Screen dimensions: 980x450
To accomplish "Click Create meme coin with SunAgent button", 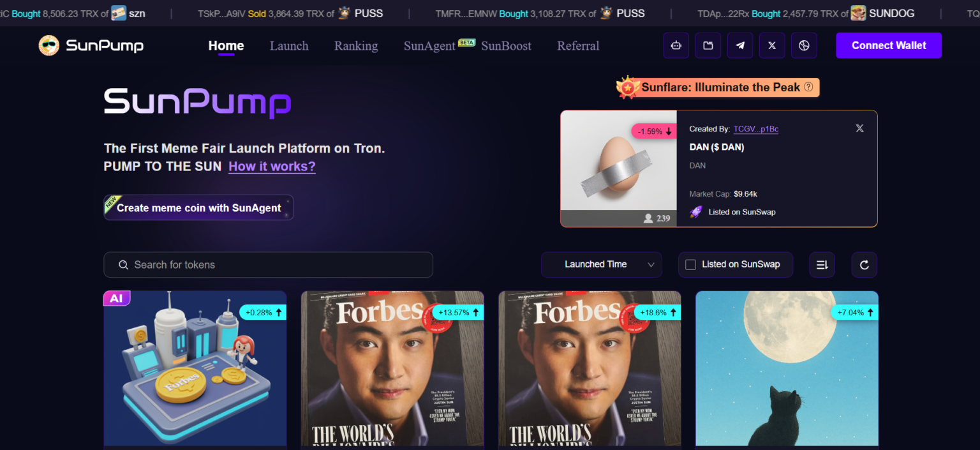I will pyautogui.click(x=198, y=207).
